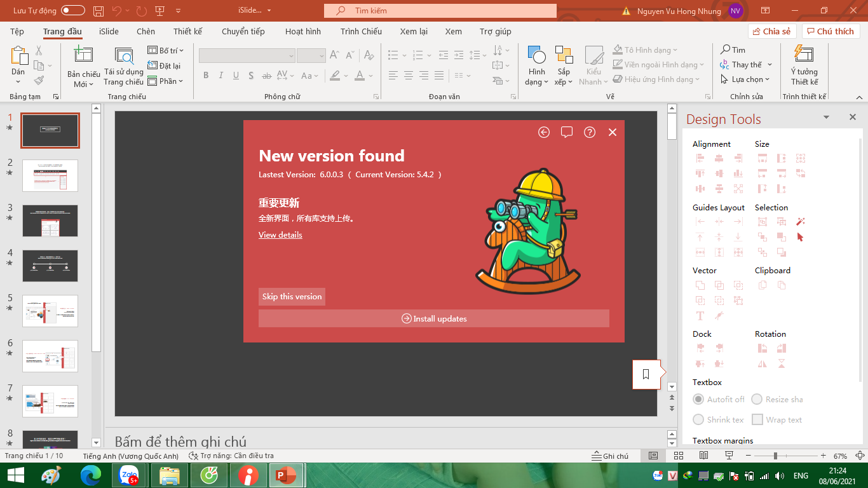This screenshot has height=488, width=868.
Task: Click the Italic I icon
Action: [x=221, y=76]
